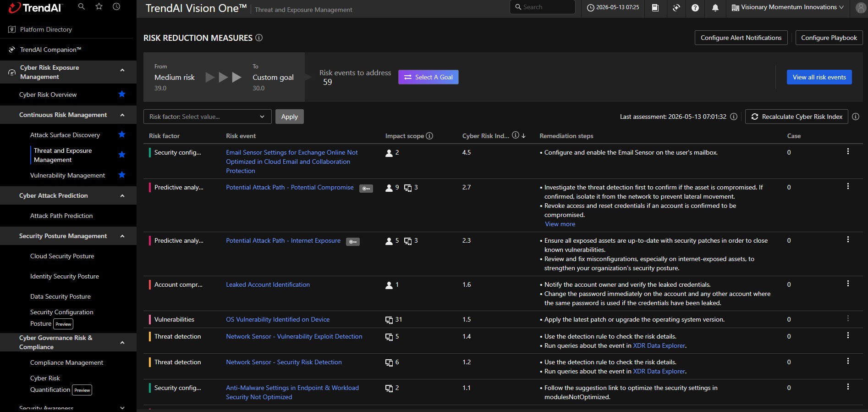Toggle the Attack Surface Discovery favorite star

(122, 134)
